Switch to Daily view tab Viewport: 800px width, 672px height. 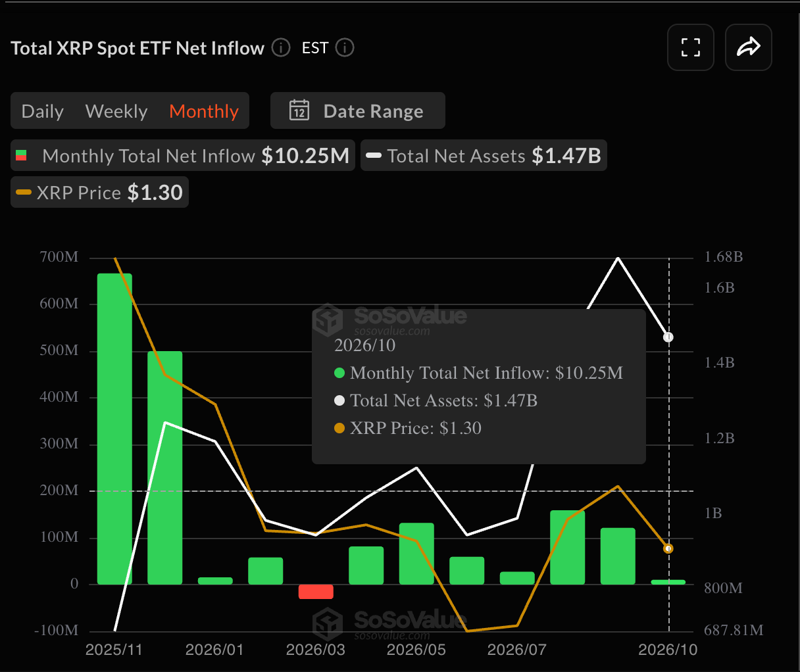pos(43,111)
